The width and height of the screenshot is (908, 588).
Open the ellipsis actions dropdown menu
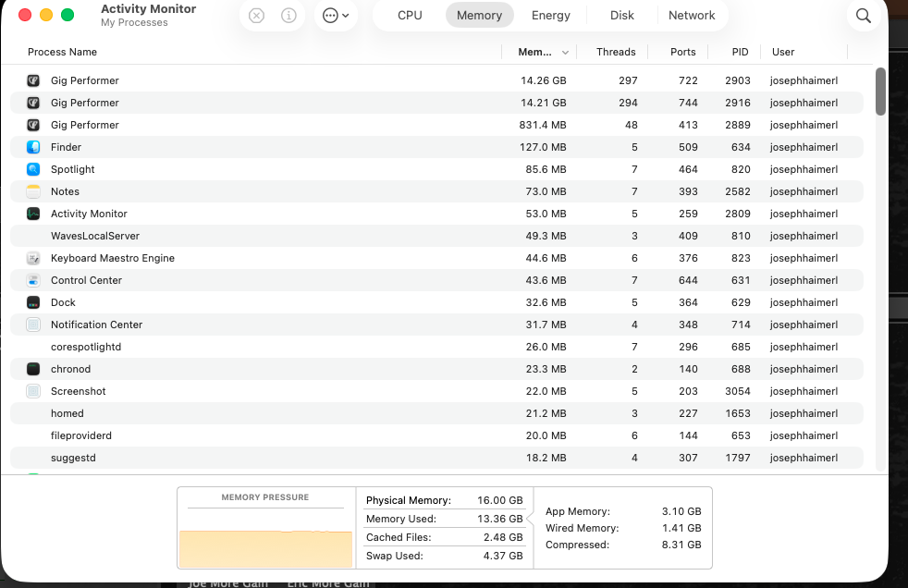[x=337, y=16]
